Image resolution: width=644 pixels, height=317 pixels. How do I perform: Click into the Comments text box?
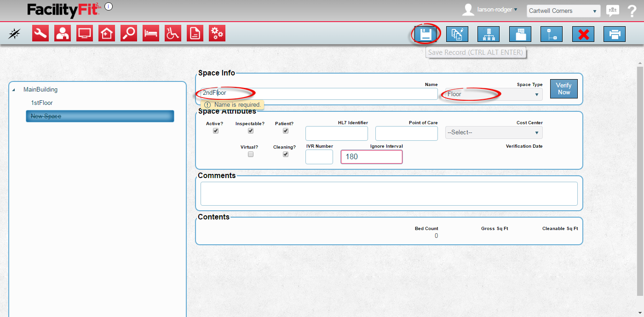point(389,194)
